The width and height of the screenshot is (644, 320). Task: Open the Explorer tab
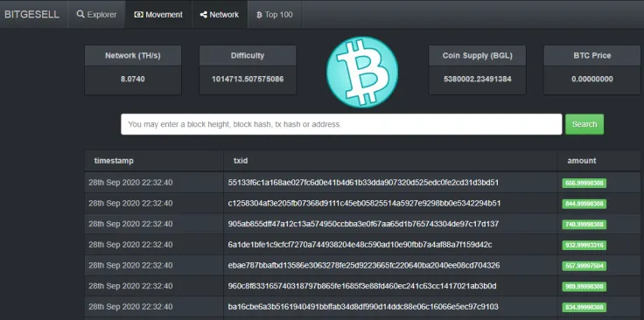pyautogui.click(x=96, y=14)
